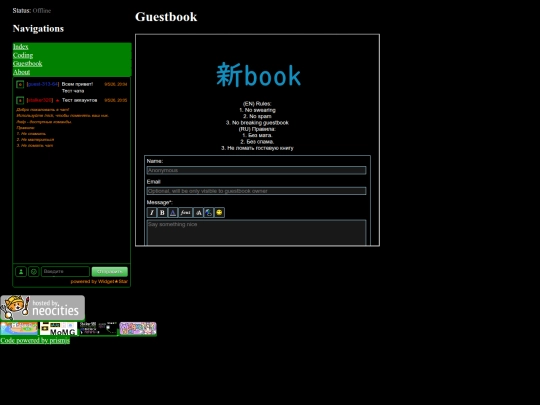Click the first guest's avatar in chat

tap(20, 84)
